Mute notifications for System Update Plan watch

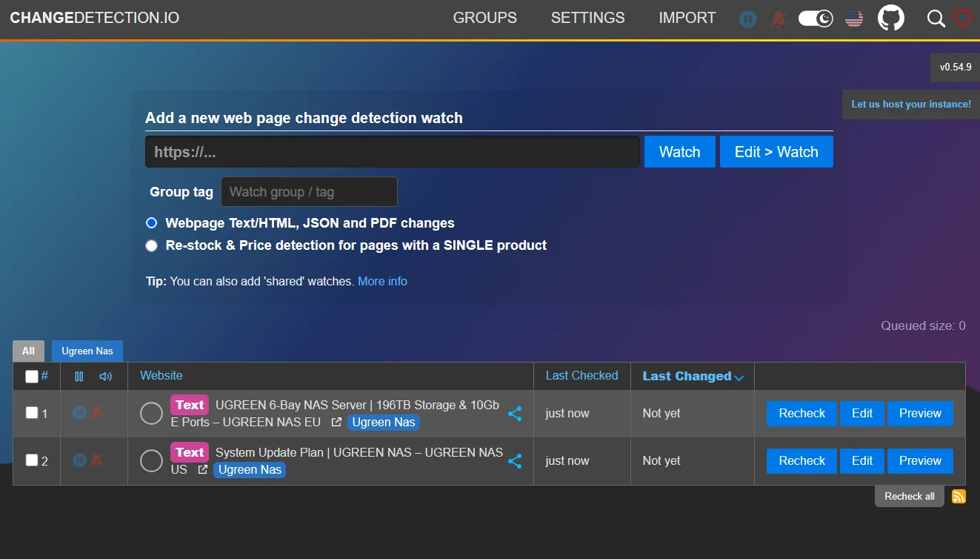coord(97,460)
